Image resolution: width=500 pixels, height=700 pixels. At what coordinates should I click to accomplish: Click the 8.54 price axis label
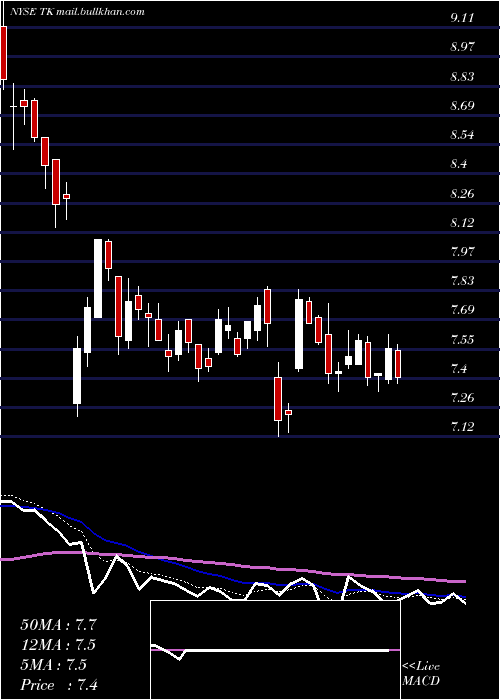(462, 135)
